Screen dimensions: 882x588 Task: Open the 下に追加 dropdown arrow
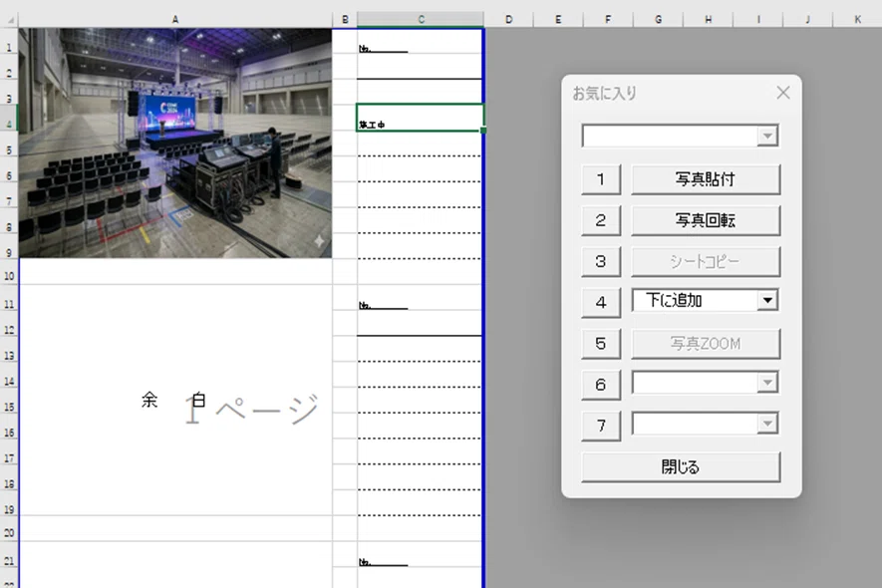tap(767, 300)
